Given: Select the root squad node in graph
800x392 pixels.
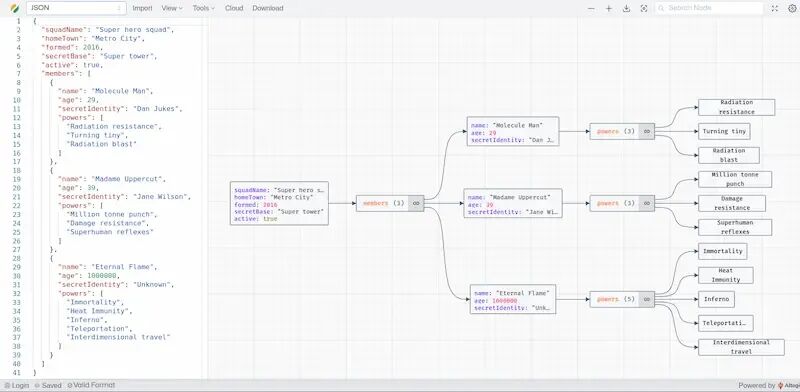Looking at the screenshot, I should [279, 203].
